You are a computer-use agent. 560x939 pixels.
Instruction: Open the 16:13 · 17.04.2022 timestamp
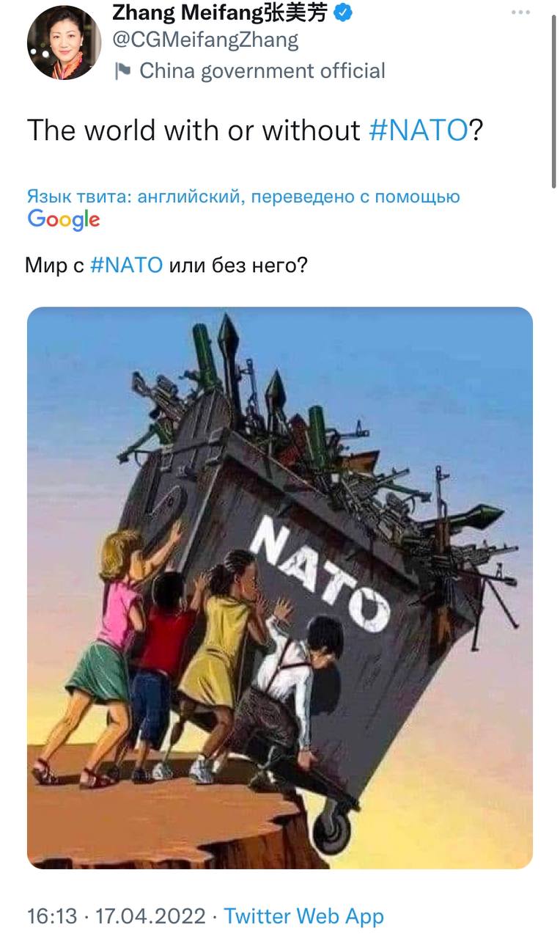click(117, 916)
